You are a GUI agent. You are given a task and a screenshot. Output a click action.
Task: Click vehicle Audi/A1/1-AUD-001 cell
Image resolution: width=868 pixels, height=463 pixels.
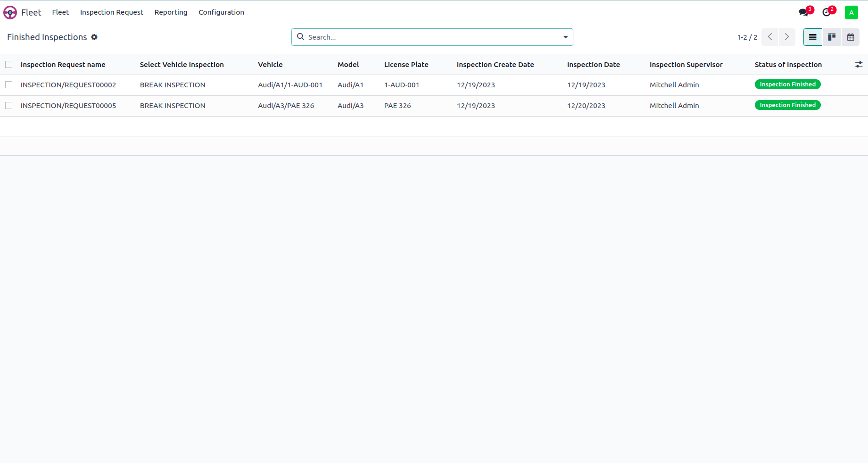coord(290,85)
